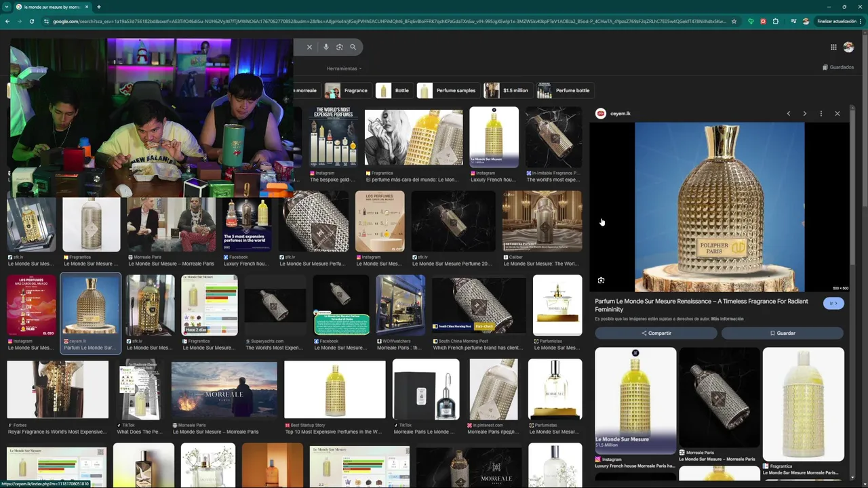Open Guardados saved items
This screenshot has height=488, width=868.
pos(838,67)
